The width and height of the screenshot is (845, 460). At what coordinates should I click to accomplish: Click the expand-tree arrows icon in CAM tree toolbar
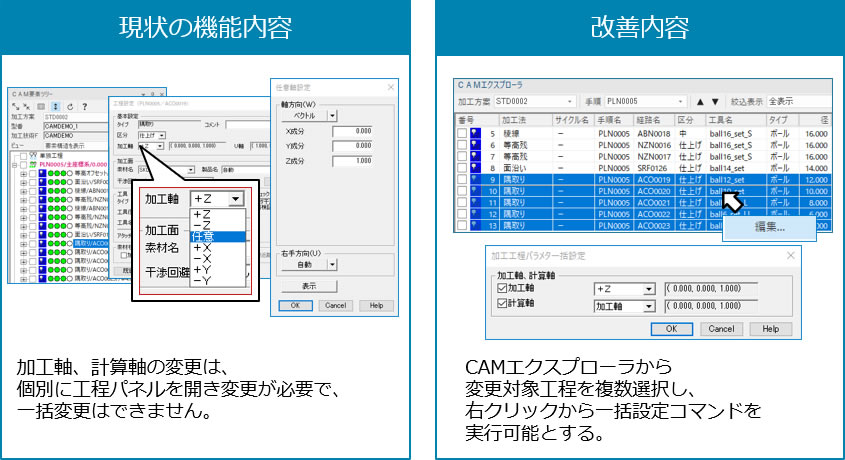click(17, 105)
